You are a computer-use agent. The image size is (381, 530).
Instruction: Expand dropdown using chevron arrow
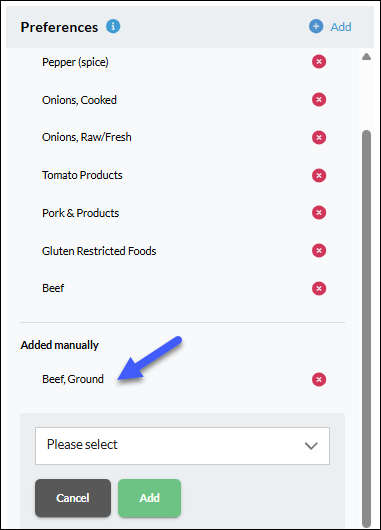[311, 446]
